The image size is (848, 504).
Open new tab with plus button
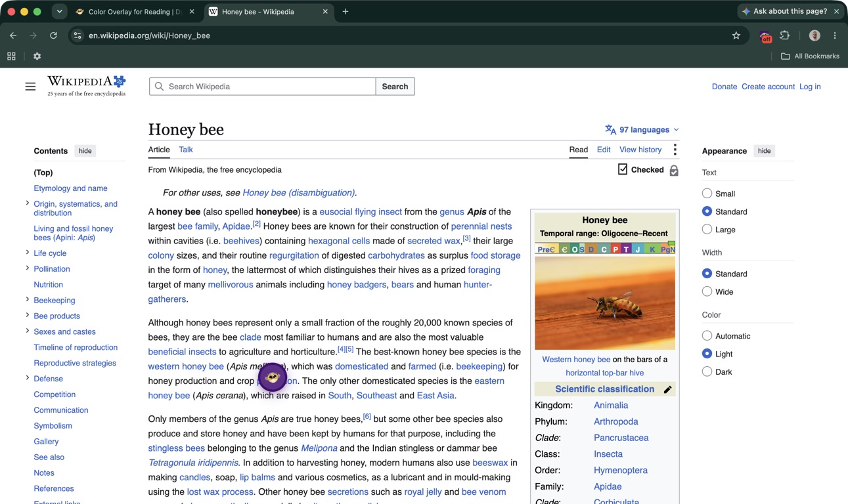346,12
